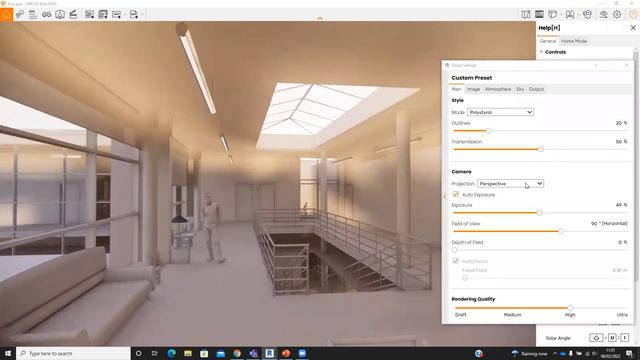Click the mono panorama export icon

tap(116, 15)
